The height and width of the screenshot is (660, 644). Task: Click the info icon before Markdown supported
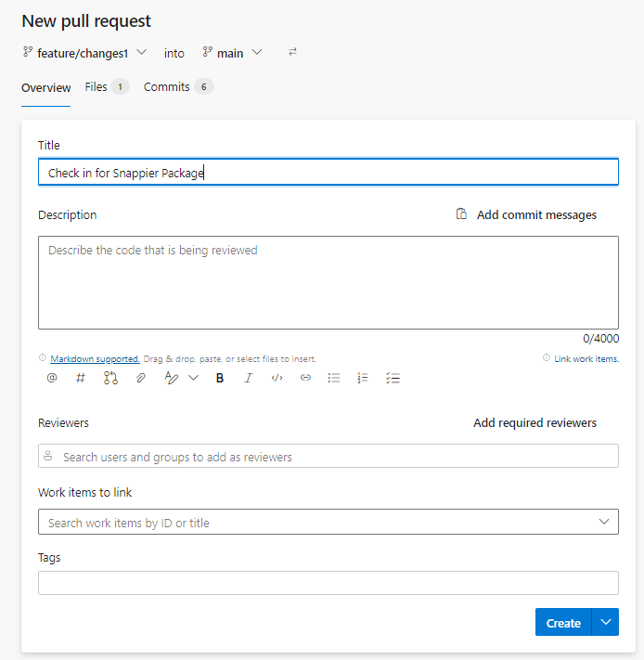point(43,357)
